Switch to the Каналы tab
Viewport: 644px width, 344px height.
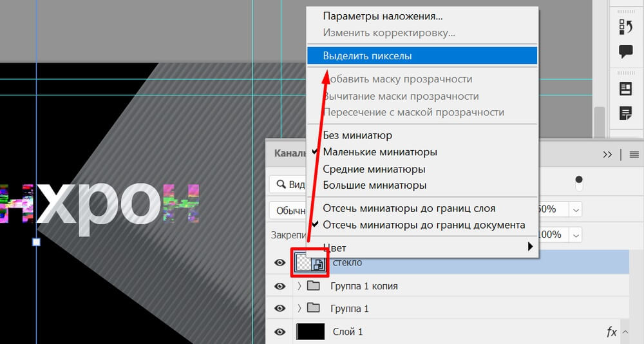290,153
